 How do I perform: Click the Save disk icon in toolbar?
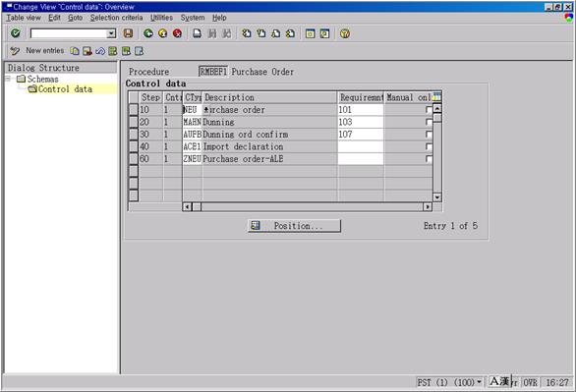coord(128,33)
